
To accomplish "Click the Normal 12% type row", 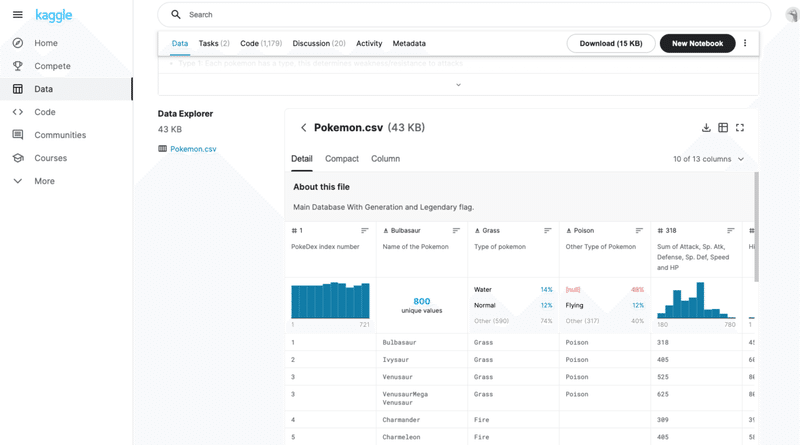I will coord(513,305).
